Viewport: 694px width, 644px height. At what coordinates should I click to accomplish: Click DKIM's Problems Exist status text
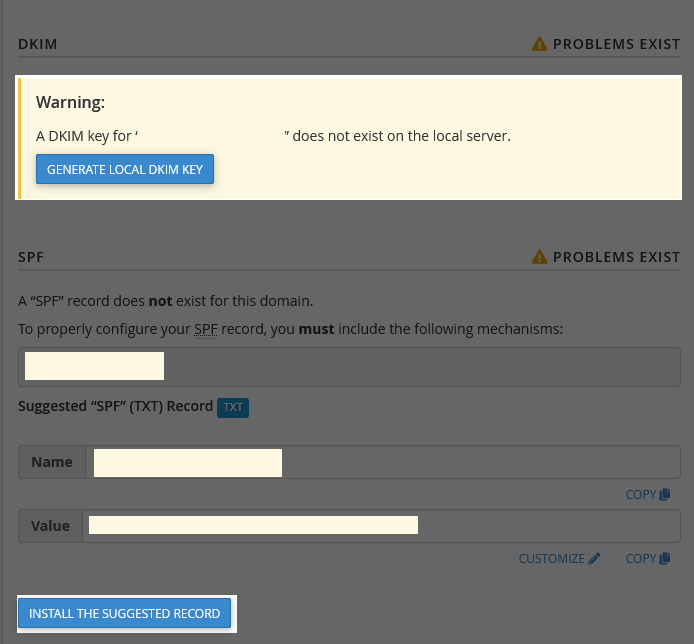point(616,44)
